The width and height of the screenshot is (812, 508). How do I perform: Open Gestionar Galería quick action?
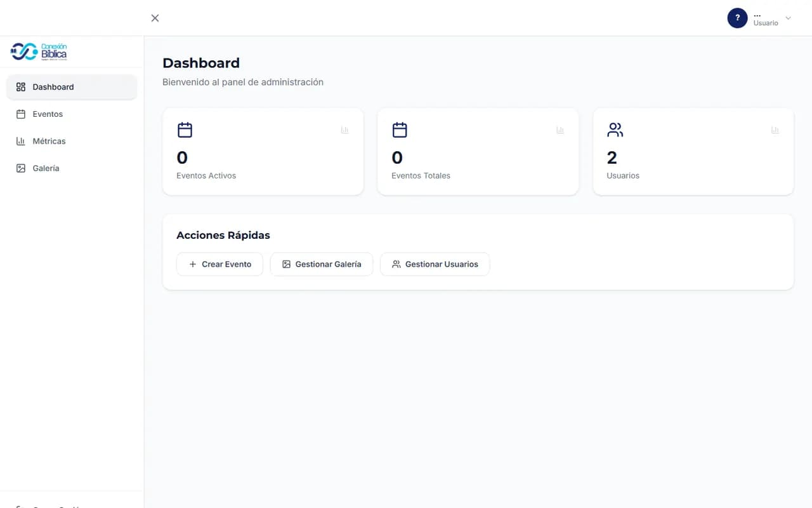pyautogui.click(x=322, y=264)
